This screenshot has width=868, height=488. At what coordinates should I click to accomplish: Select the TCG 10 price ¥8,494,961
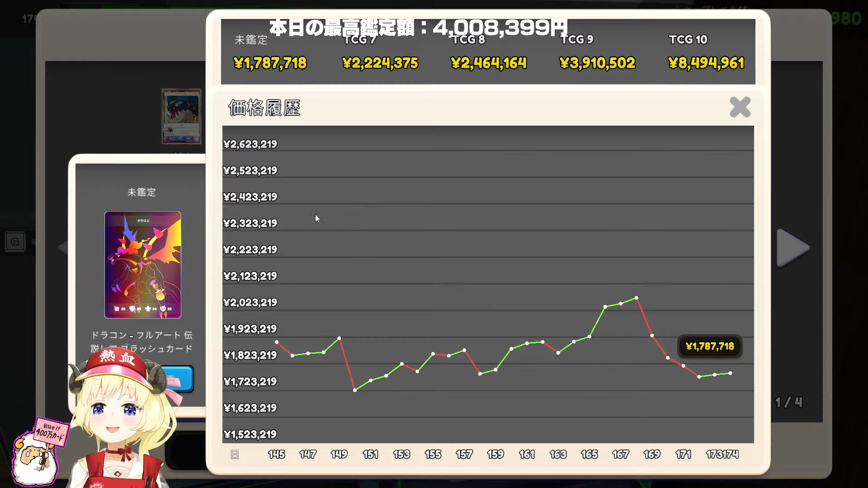[x=706, y=63]
